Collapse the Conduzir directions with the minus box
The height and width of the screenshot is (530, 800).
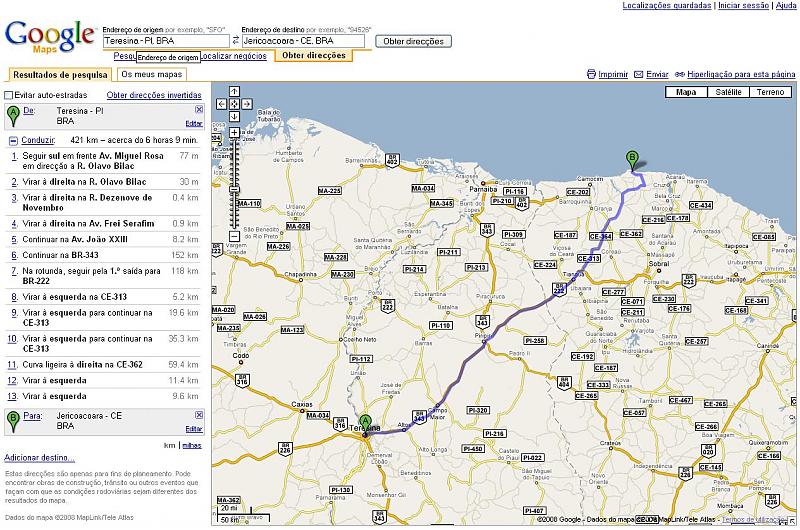(x=13, y=141)
